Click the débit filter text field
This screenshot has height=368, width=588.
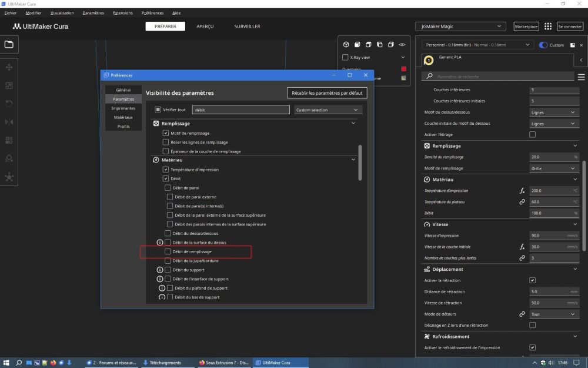240,110
